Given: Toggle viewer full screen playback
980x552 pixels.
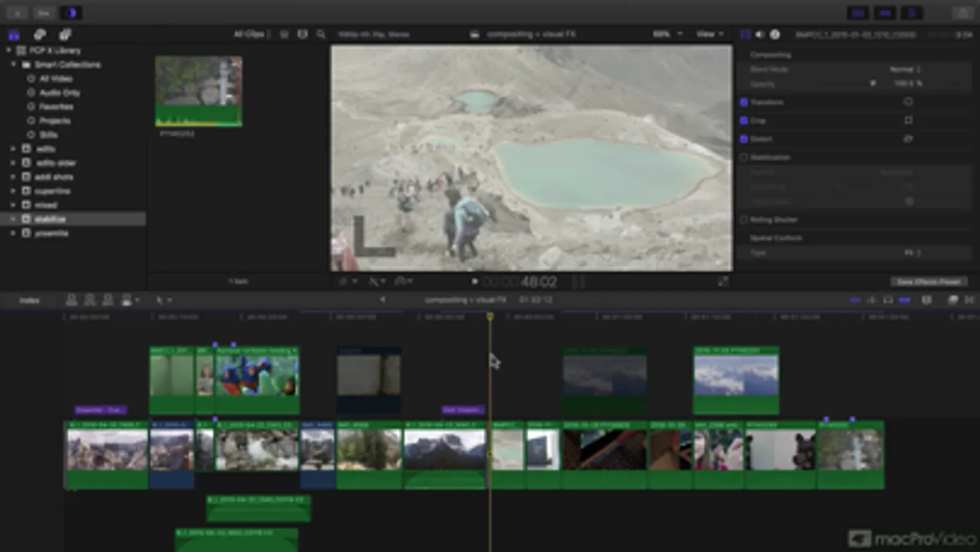Looking at the screenshot, I should pyautogui.click(x=723, y=281).
